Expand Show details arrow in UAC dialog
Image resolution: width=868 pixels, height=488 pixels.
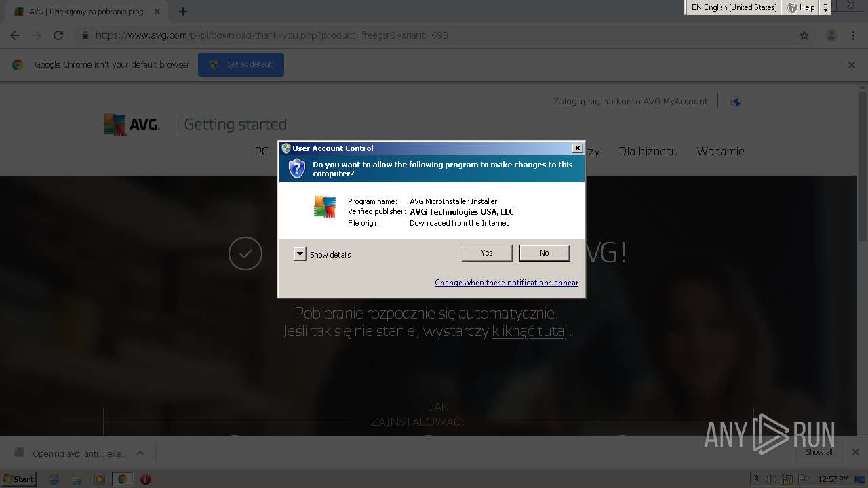click(300, 254)
